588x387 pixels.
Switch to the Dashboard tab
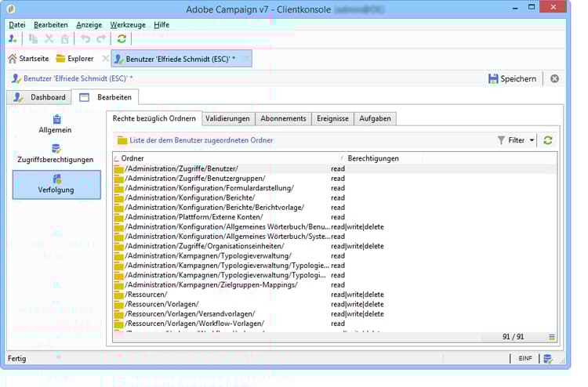pyautogui.click(x=39, y=97)
